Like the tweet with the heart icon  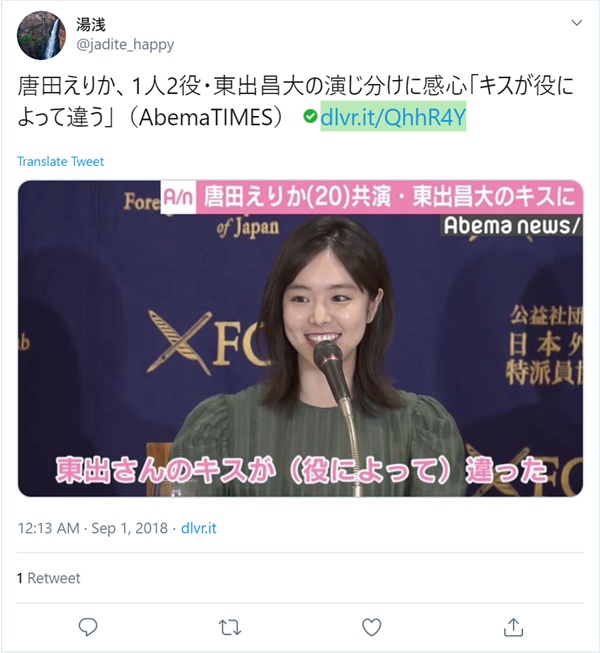click(x=371, y=627)
